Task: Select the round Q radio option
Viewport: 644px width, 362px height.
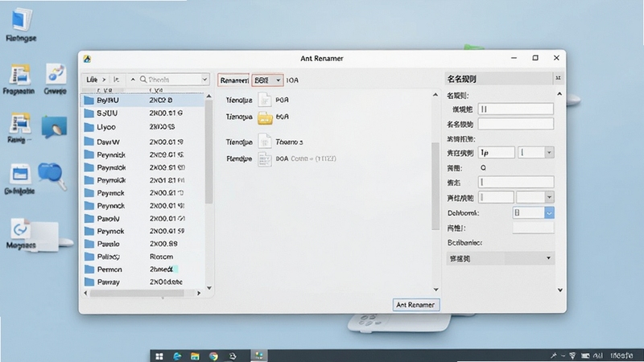Action: (x=483, y=168)
